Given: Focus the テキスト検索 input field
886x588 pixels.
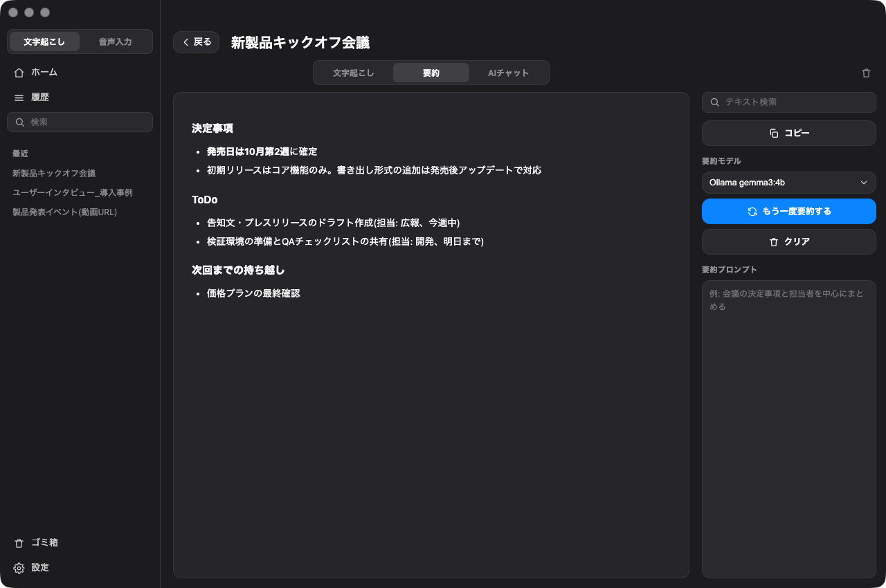Looking at the screenshot, I should point(789,102).
